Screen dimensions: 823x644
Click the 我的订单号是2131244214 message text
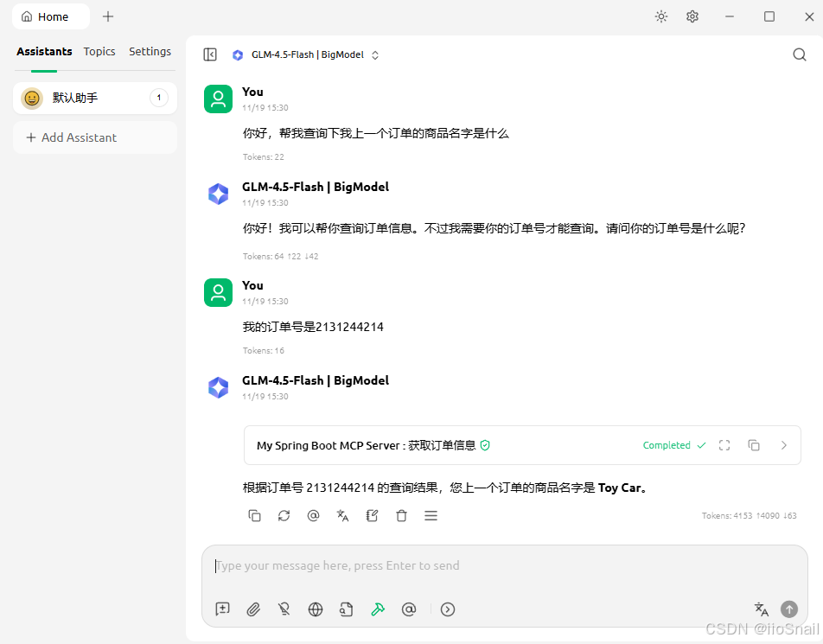point(313,327)
